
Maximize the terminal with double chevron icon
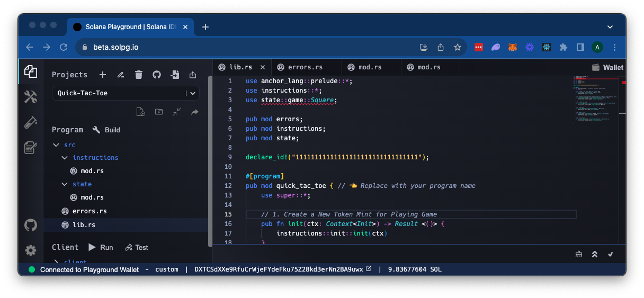pyautogui.click(x=595, y=254)
